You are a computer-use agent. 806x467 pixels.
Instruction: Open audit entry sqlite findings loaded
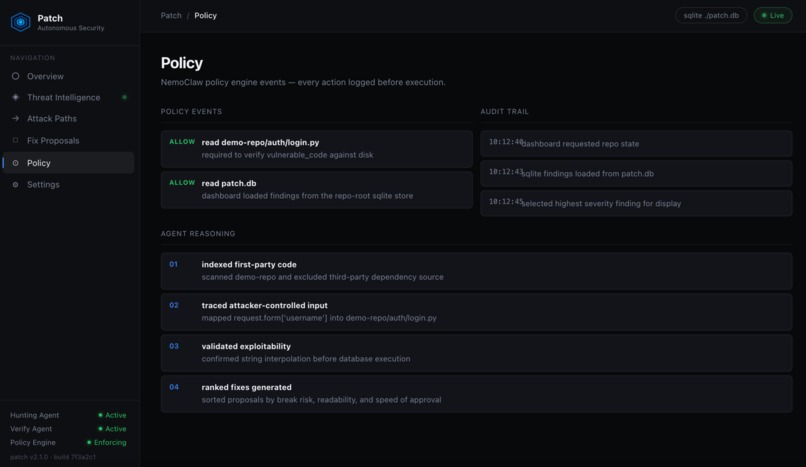coord(636,173)
